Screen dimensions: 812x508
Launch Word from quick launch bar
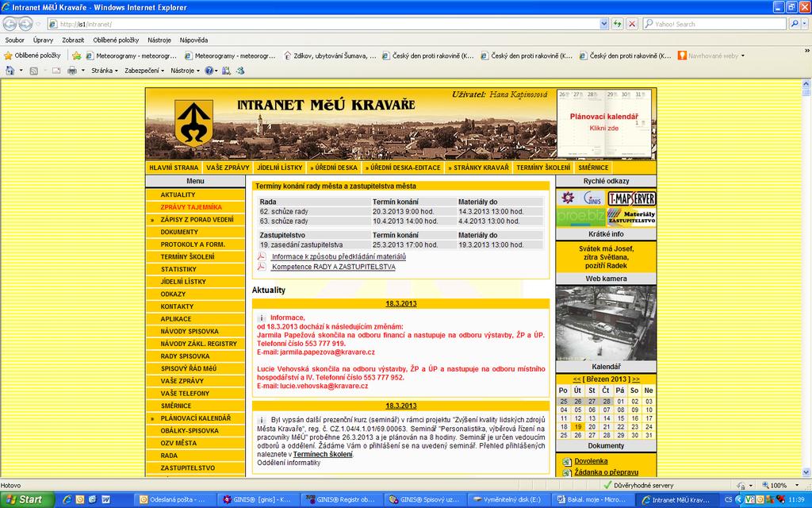coord(105,500)
